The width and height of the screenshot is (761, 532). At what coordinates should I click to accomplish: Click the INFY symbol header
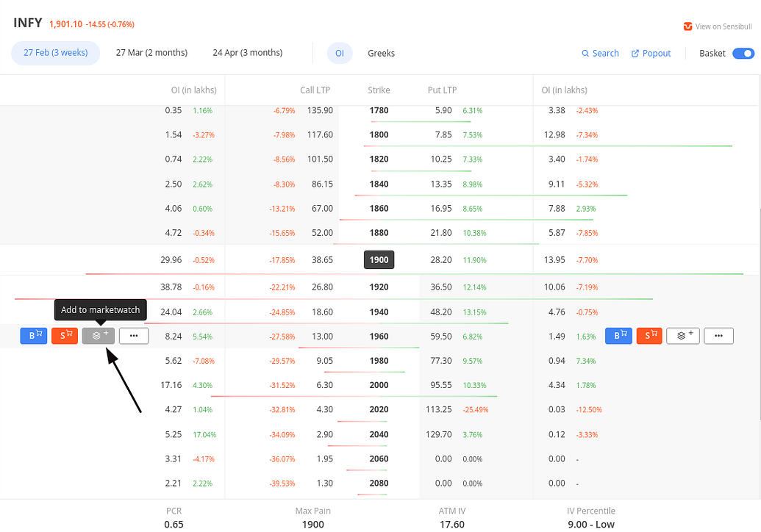(27, 22)
